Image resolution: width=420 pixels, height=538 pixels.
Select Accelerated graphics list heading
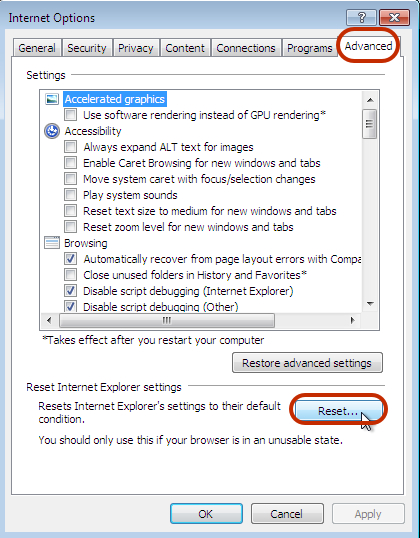coord(115,99)
